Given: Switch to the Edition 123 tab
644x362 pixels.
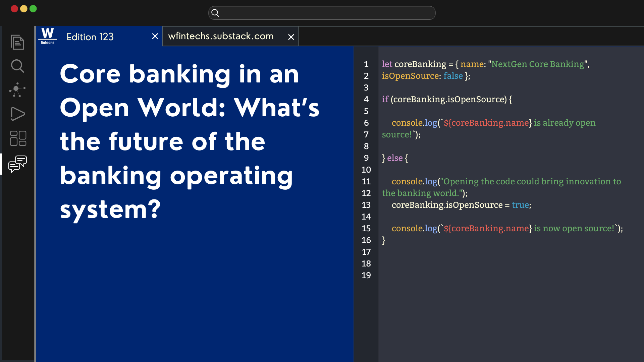Looking at the screenshot, I should (x=90, y=37).
